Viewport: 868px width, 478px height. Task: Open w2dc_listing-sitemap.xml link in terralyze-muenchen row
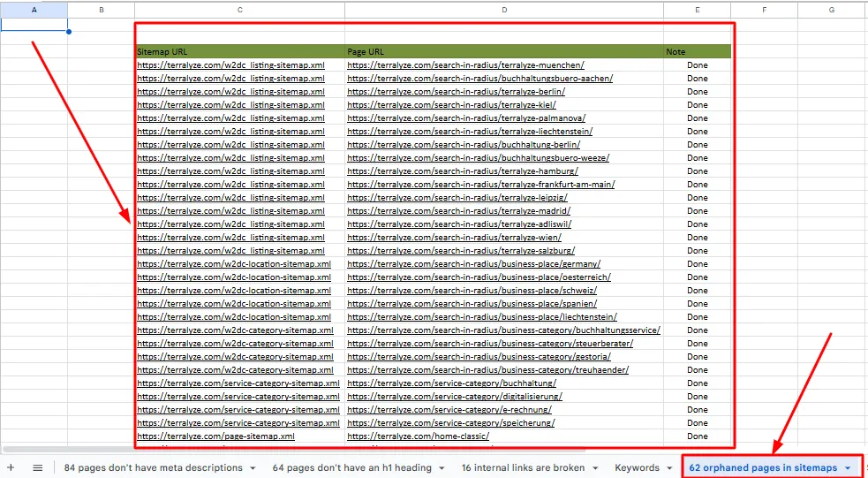coord(230,64)
